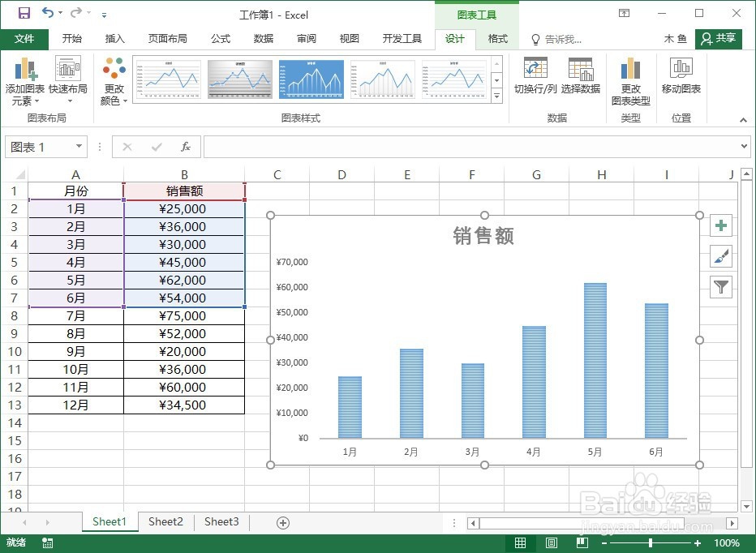Open the chart filter funnel control
This screenshot has height=553, width=756.
tap(721, 287)
